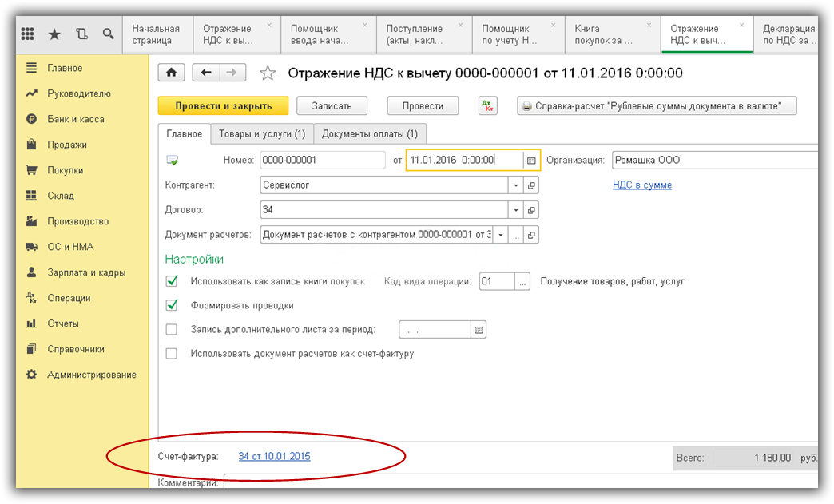Expand the Контрагент dropdown list
The image size is (834, 504).
[x=516, y=185]
